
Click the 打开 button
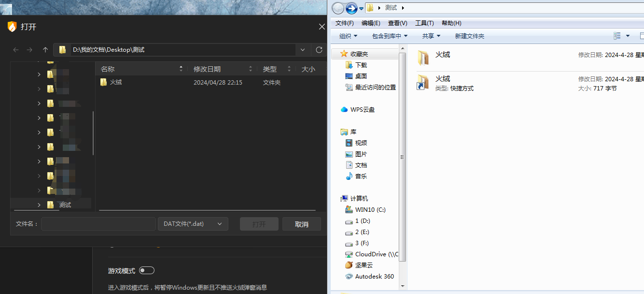pyautogui.click(x=259, y=224)
